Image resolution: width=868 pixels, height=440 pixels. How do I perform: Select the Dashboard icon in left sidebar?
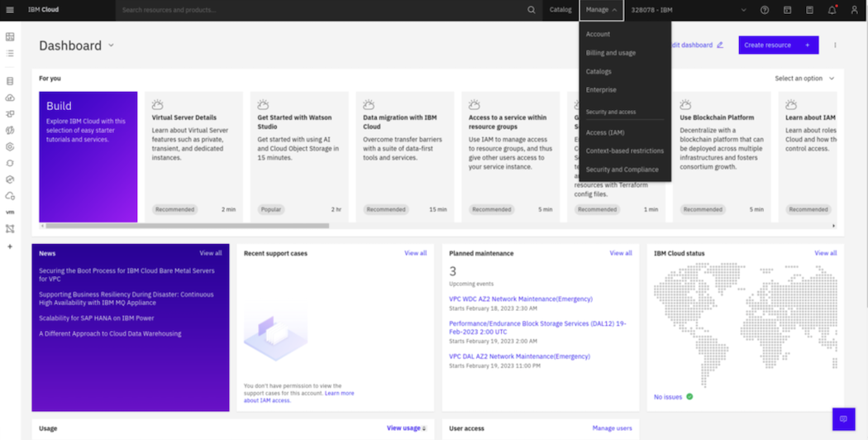point(10,37)
